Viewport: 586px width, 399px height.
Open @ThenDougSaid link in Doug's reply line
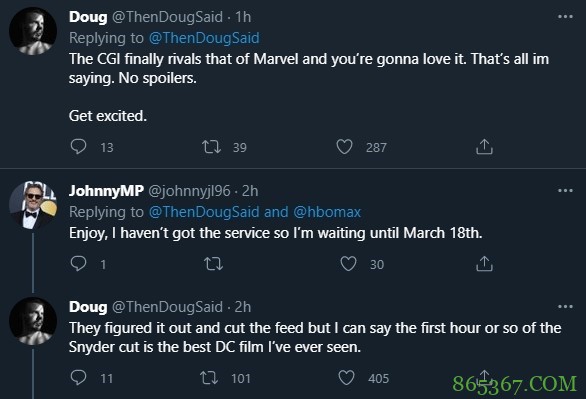pyautogui.click(x=204, y=38)
